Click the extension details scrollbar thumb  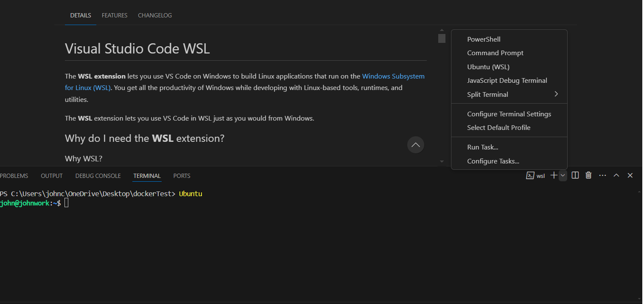[x=442, y=39]
